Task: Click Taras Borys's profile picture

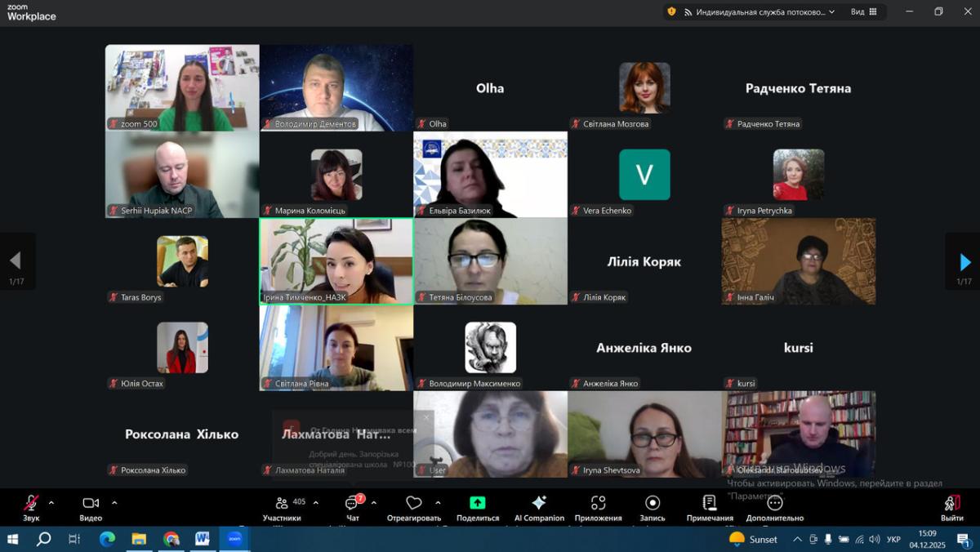Action: click(x=182, y=261)
